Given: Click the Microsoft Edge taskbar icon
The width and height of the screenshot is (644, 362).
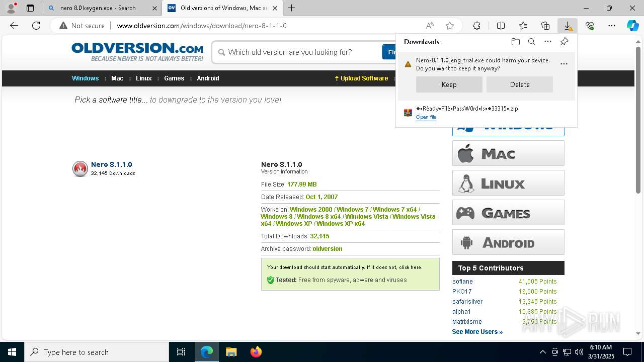Looking at the screenshot, I should click(x=207, y=352).
